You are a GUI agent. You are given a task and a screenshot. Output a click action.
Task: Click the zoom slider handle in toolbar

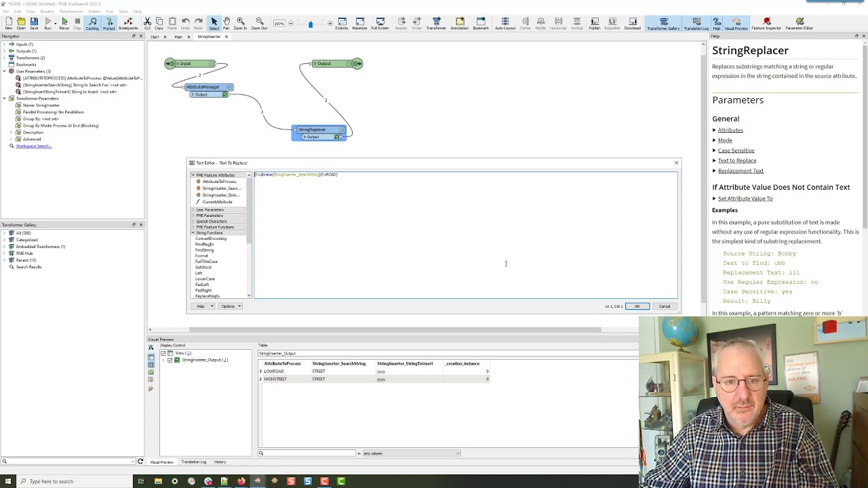pyautogui.click(x=311, y=24)
